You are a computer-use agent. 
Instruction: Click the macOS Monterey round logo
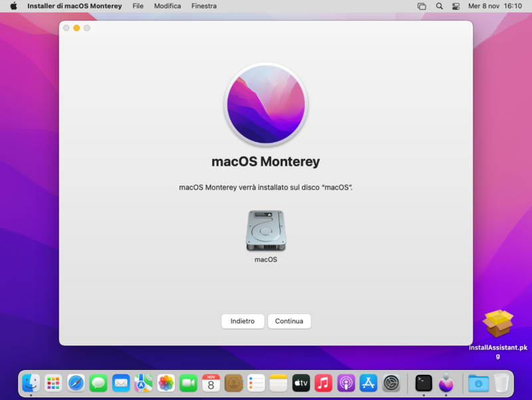(265, 104)
